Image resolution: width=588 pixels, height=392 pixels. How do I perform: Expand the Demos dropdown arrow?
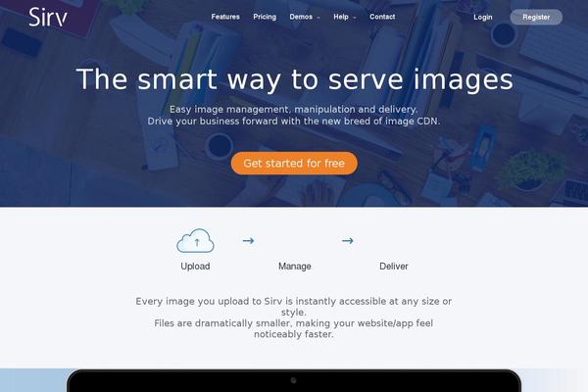coord(318,18)
